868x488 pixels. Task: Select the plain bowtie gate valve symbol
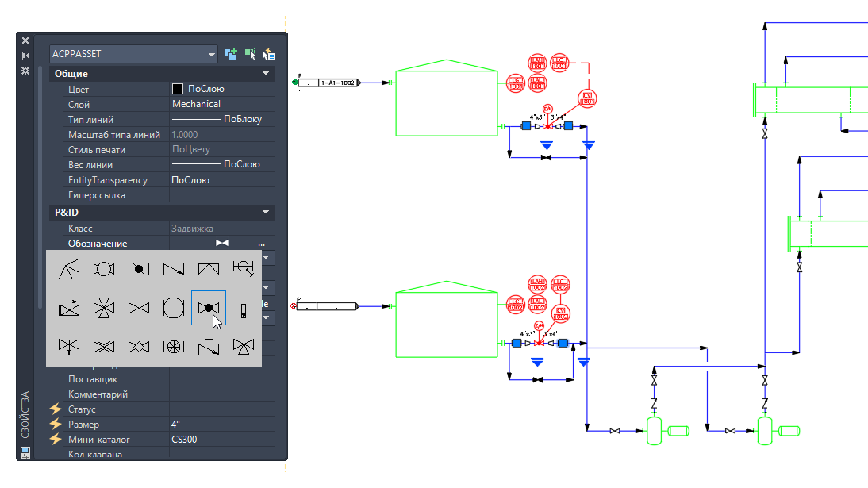pyautogui.click(x=138, y=308)
